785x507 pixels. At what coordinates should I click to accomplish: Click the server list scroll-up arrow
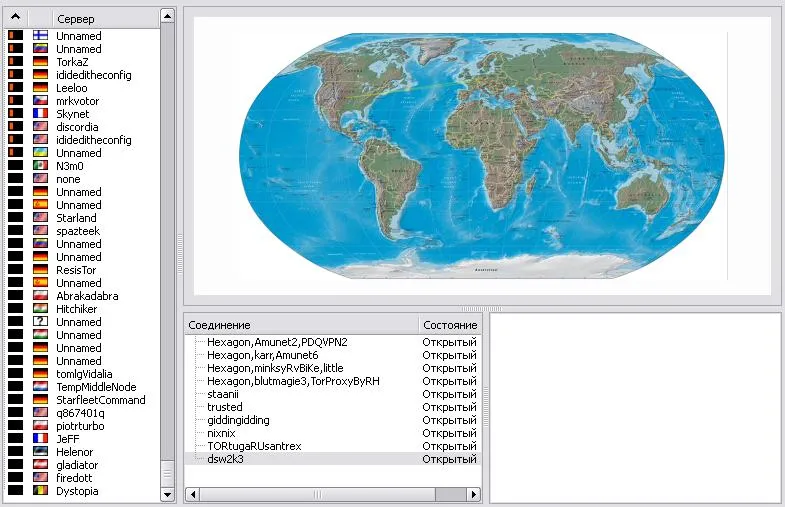click(167, 18)
